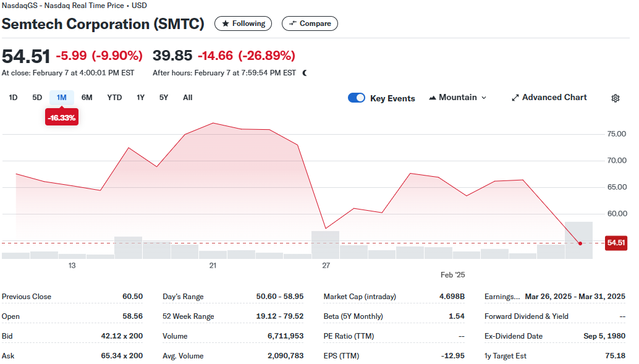Switch chart to 6M range
Viewport: 639px width, 364px height.
click(x=87, y=98)
